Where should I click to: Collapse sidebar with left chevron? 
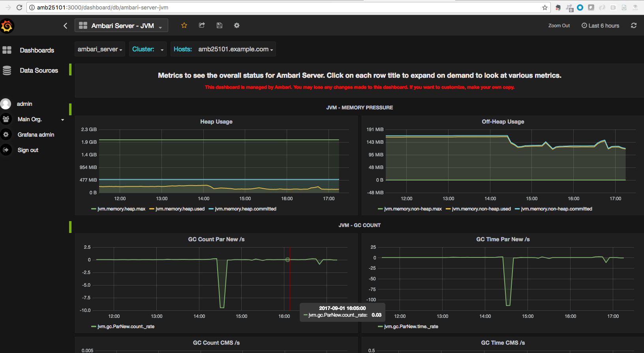tap(66, 26)
